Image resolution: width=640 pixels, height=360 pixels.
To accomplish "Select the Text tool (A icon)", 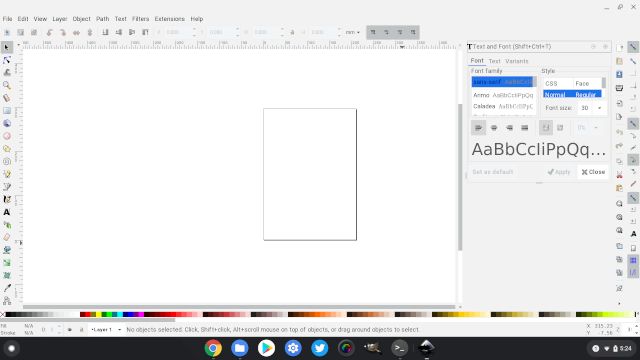I will pos(7,212).
